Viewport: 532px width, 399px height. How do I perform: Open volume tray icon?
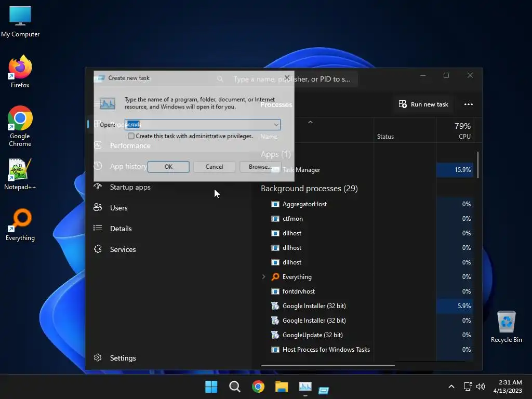tap(481, 387)
